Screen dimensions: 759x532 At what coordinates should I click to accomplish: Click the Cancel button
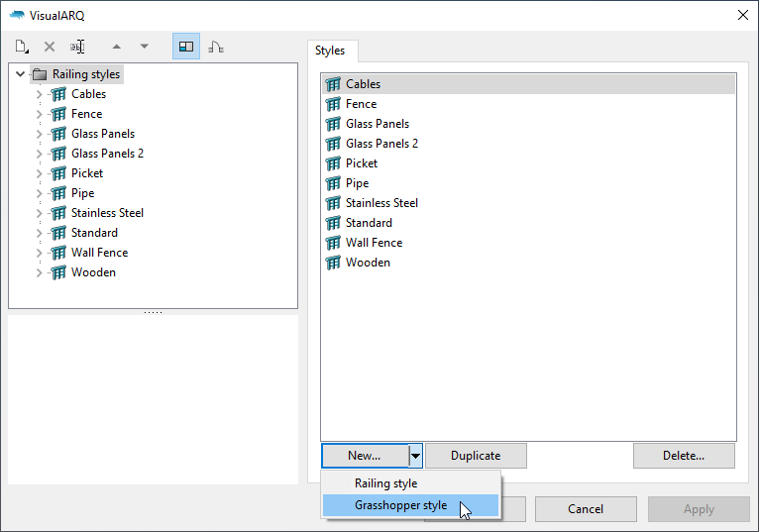tap(586, 509)
